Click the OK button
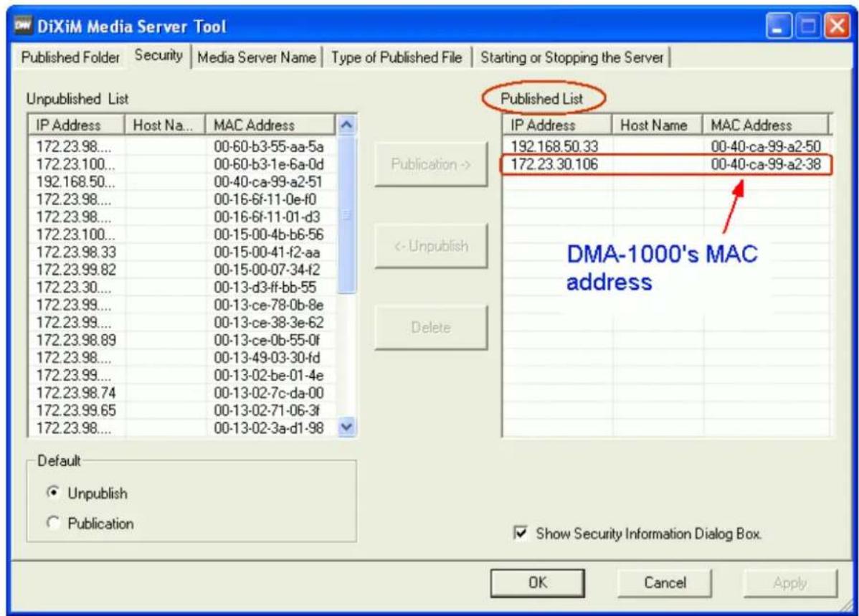This screenshot has width=859, height=616. 537,582
